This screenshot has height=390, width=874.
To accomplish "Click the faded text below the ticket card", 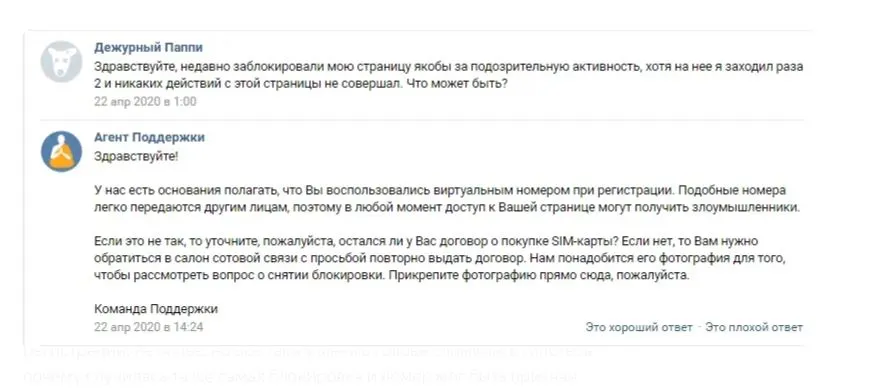I will click(308, 365).
